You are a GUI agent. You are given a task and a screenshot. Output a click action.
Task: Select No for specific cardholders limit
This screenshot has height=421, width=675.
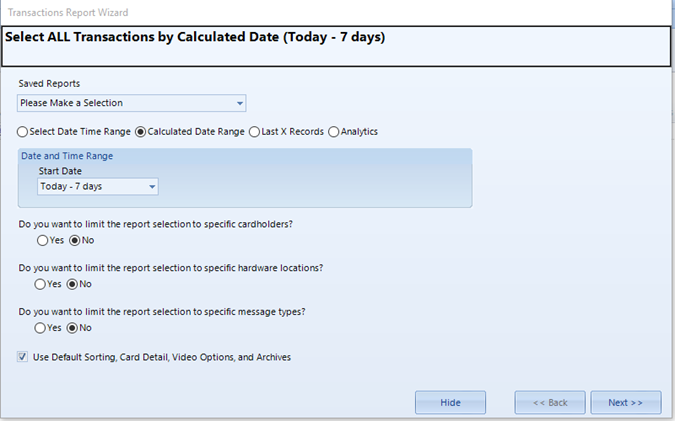point(73,241)
